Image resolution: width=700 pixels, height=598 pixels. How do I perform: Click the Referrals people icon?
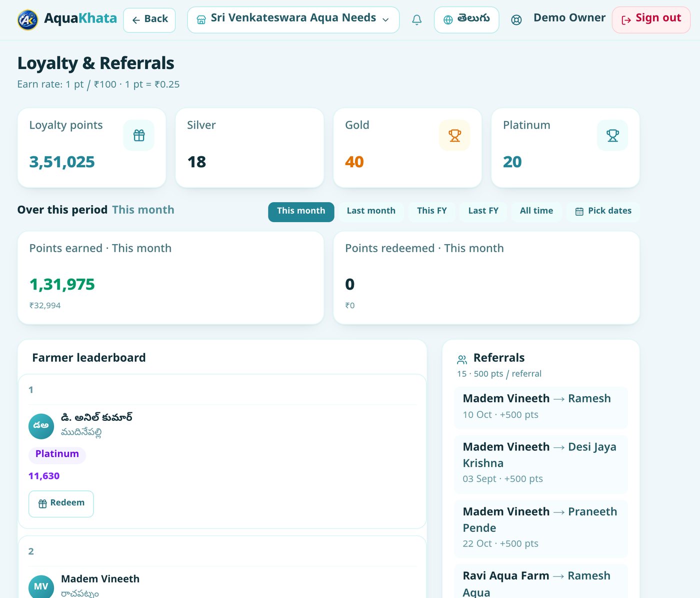click(x=462, y=359)
